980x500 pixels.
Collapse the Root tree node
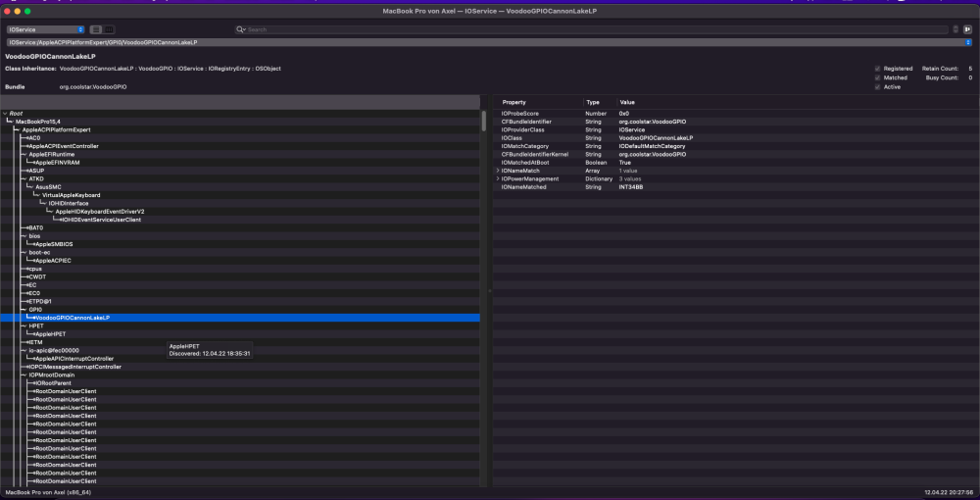pyautogui.click(x=5, y=114)
